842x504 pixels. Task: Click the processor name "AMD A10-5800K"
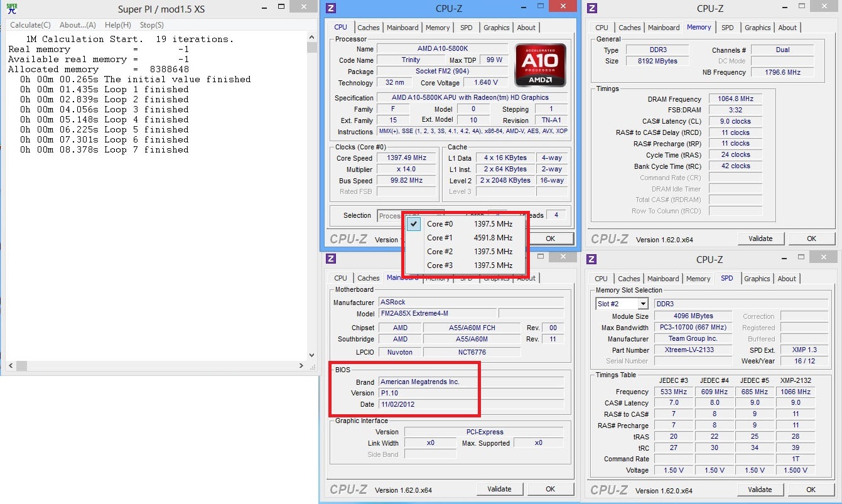(443, 49)
